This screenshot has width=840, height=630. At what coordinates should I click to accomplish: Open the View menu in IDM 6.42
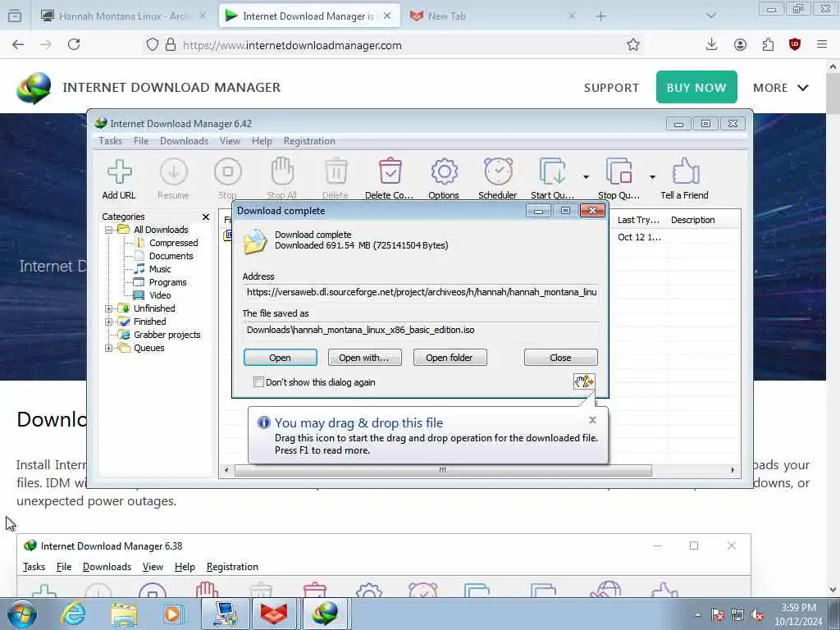[230, 141]
